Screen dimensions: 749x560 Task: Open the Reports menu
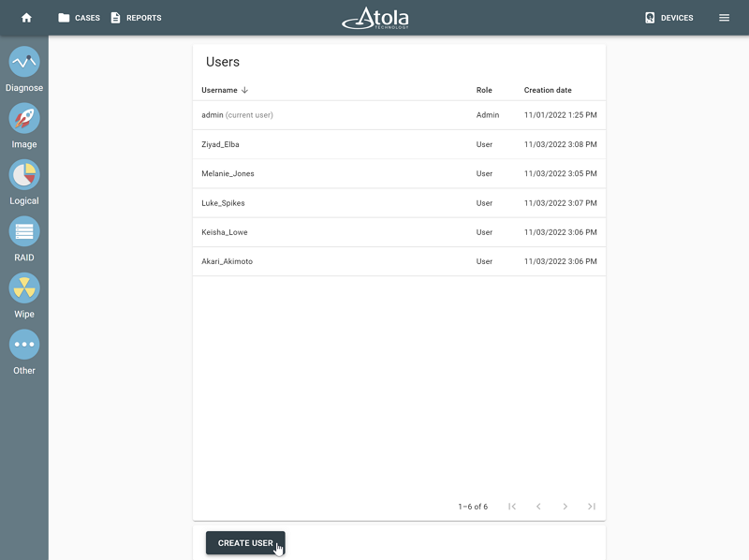(x=137, y=18)
